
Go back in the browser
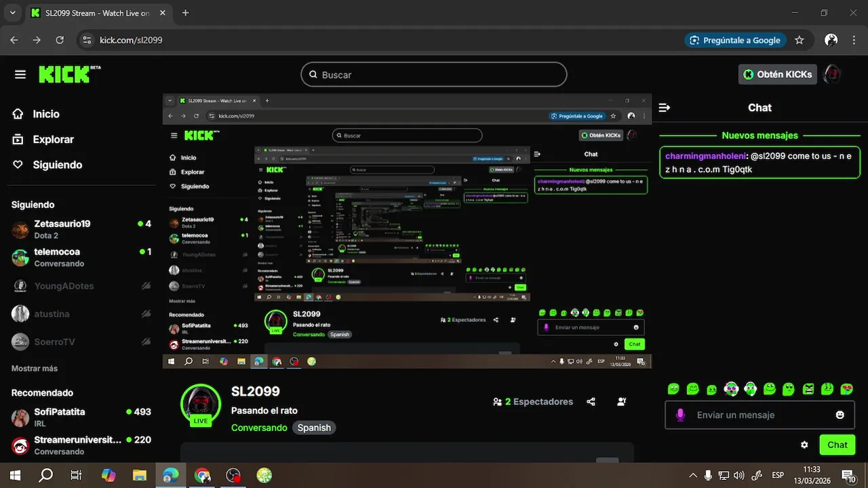click(x=14, y=40)
